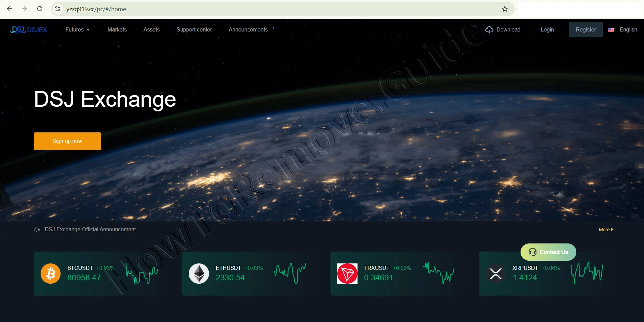Open the Announcements page
Screen dimensions: 644x322
248,30
